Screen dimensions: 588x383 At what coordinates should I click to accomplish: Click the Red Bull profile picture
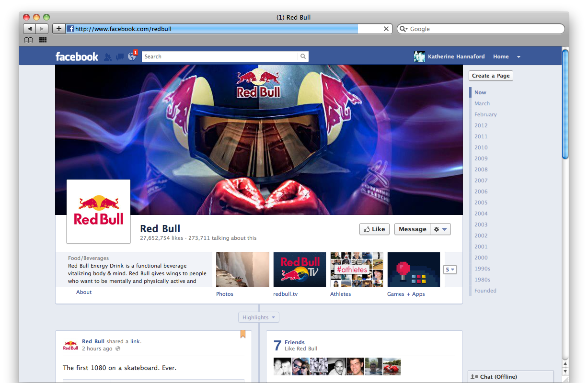(x=98, y=212)
